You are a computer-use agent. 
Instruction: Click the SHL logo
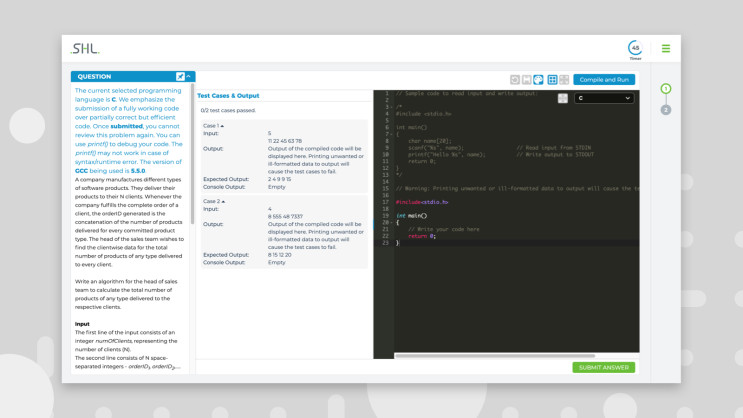85,48
